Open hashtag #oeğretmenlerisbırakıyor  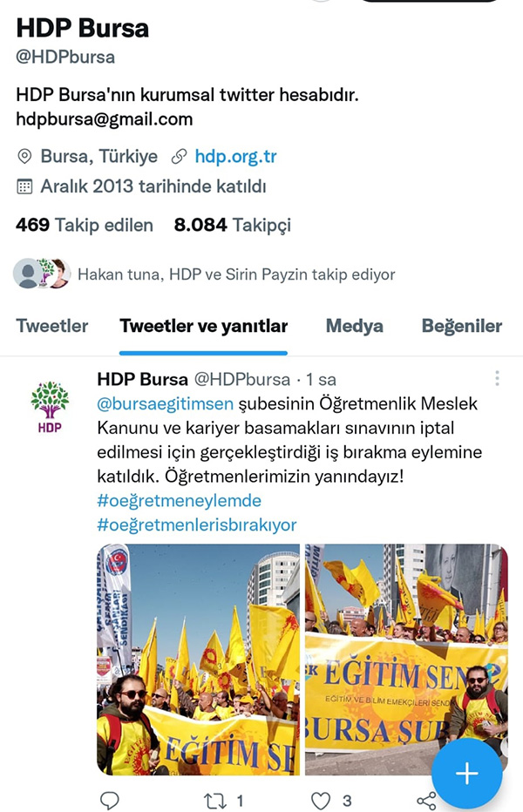pos(196,525)
